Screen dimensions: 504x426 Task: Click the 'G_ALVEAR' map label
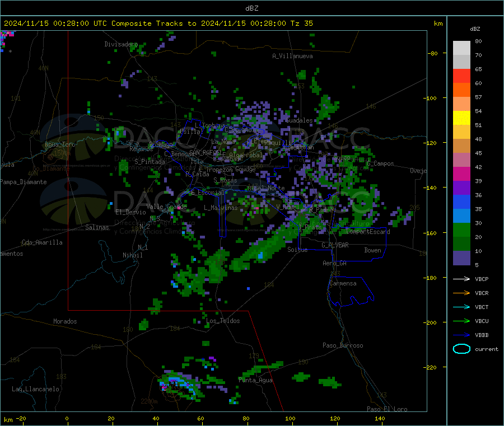335,245
